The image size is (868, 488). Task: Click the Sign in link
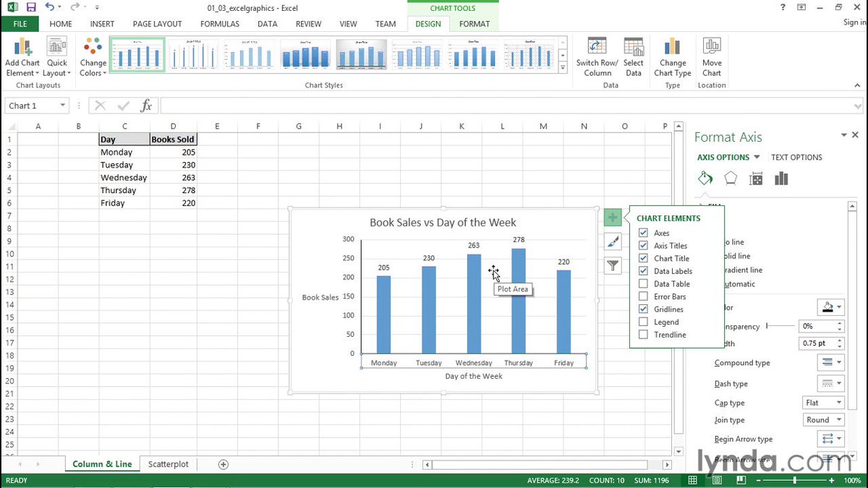[854, 22]
